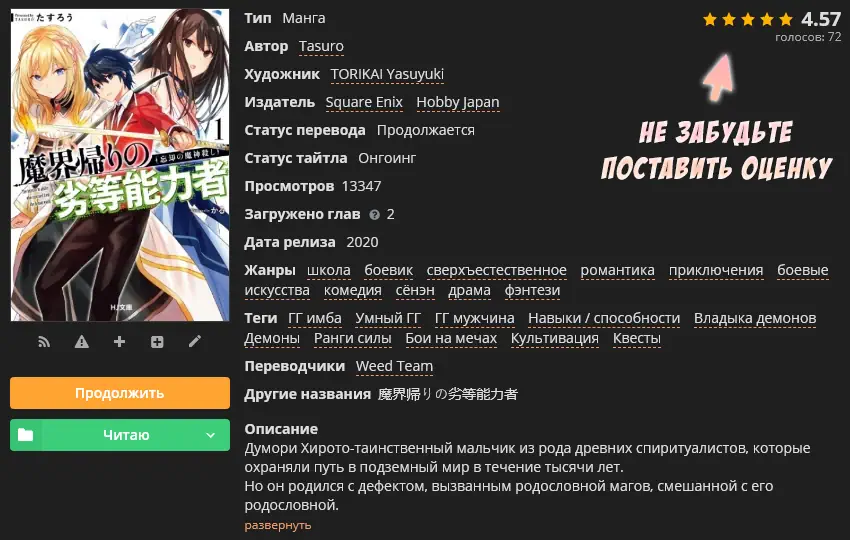850x540 pixels.
Task: Click the folder icon on the Читаю button
Action: click(x=25, y=435)
